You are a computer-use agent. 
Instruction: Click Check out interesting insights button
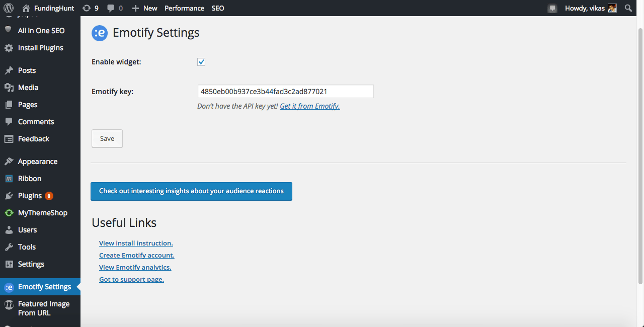[191, 191]
